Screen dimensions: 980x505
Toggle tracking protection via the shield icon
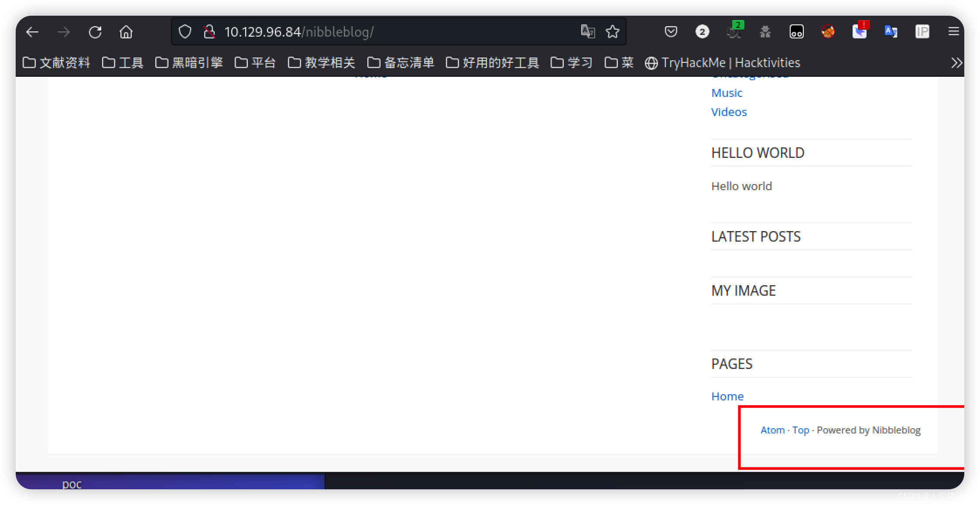[185, 31]
